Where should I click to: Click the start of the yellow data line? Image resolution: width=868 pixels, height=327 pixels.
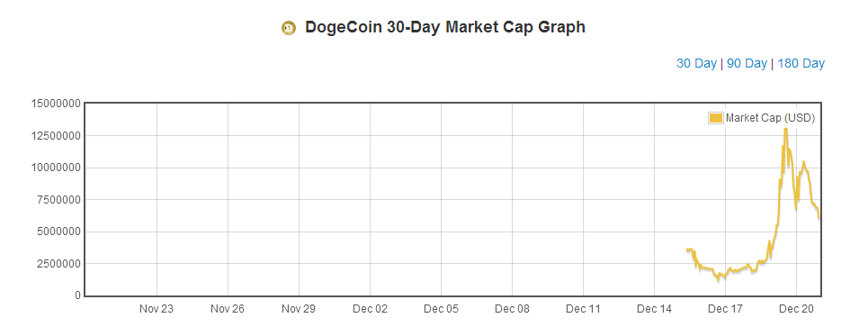click(x=687, y=250)
